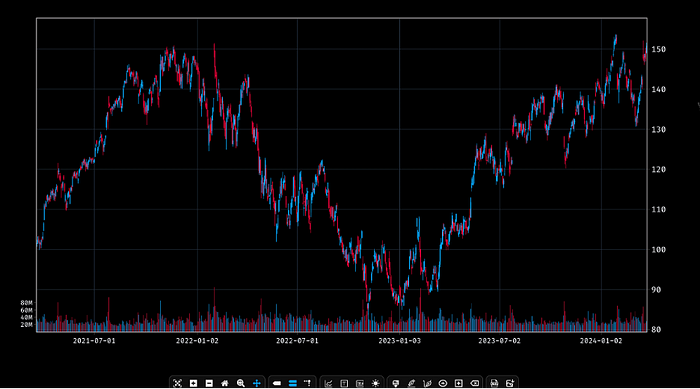Viewport: 700px width, 389px height.
Task: Click the 150 price axis label
Action: pos(658,49)
